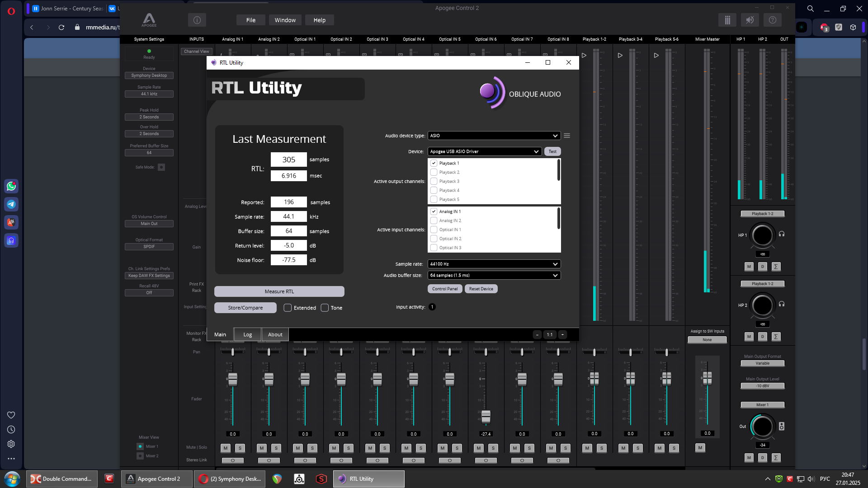This screenshot has height=488, width=868.
Task: Click the mixer bars icon in Apogee toolbar
Action: [x=727, y=20]
